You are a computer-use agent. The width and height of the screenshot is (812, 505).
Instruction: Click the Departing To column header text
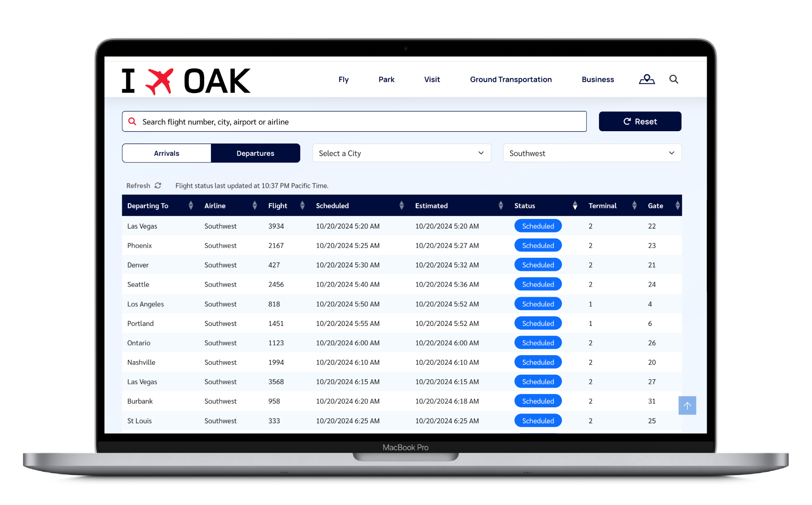coord(148,206)
